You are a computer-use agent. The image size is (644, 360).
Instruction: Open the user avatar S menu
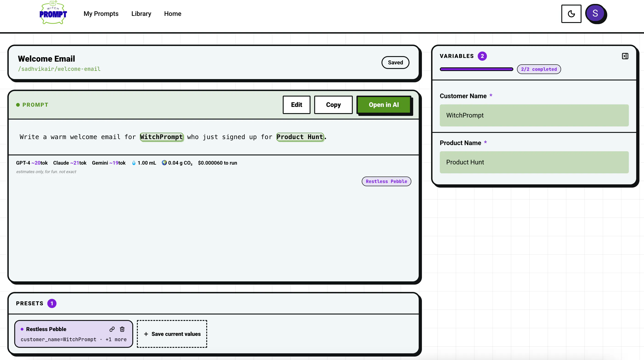tap(595, 13)
